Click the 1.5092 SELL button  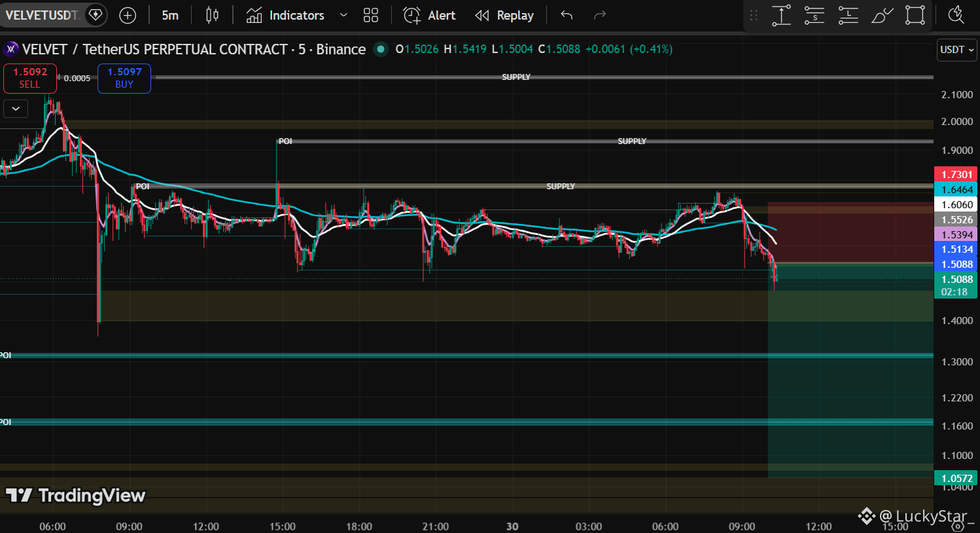tap(30, 78)
